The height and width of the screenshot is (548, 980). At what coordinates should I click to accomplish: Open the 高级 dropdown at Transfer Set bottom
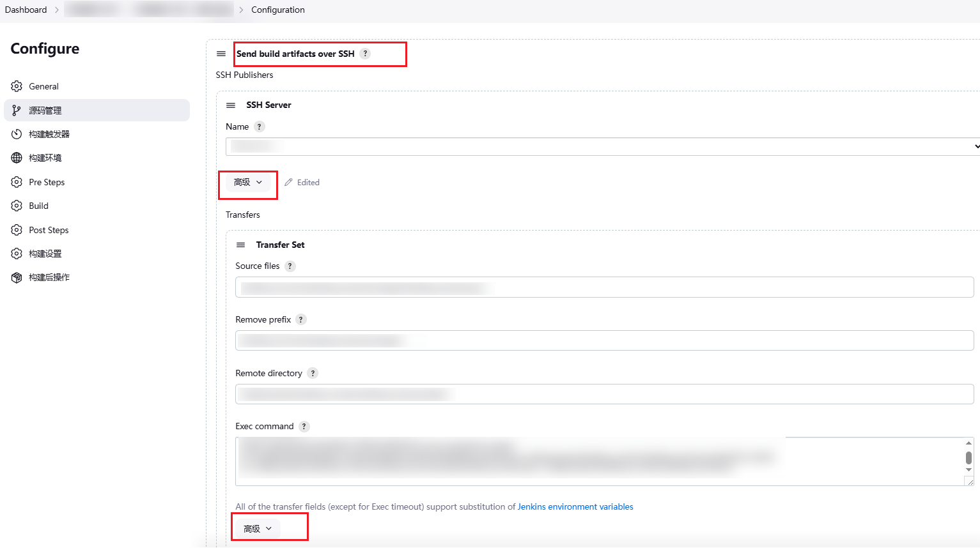256,528
